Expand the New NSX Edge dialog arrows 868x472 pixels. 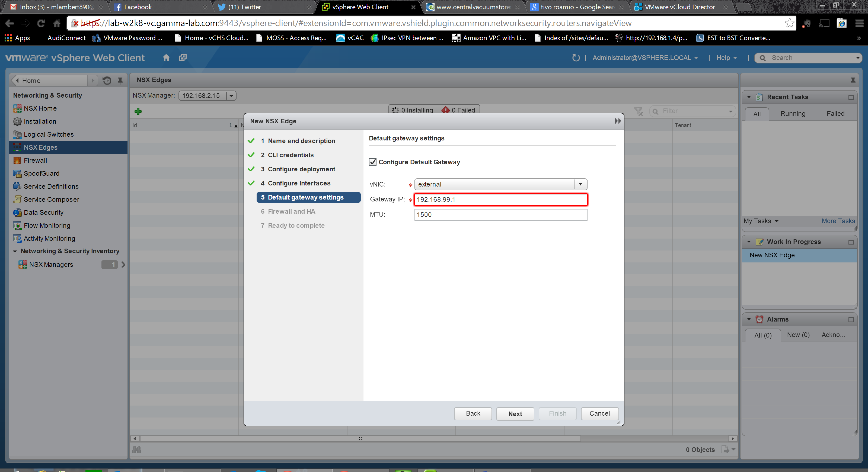pos(617,121)
